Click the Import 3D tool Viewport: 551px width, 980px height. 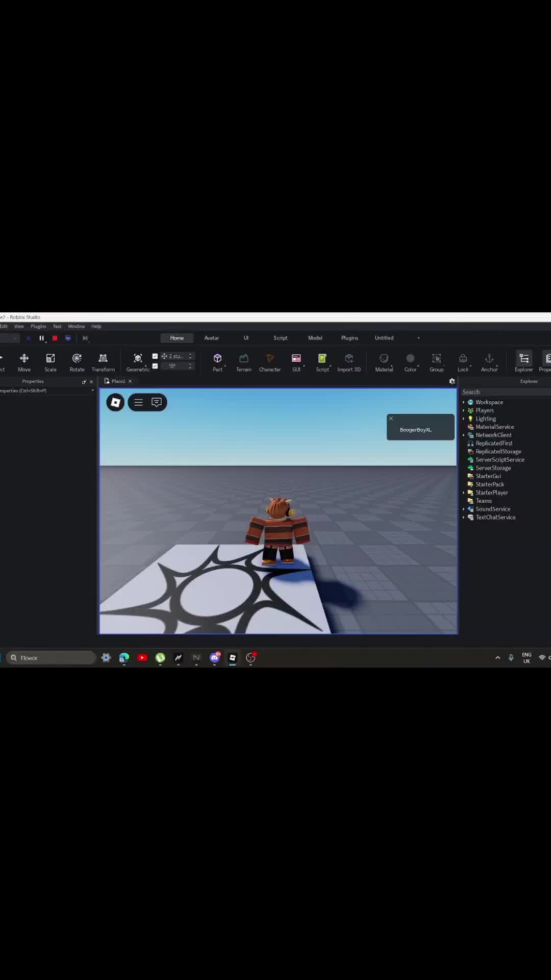(349, 362)
